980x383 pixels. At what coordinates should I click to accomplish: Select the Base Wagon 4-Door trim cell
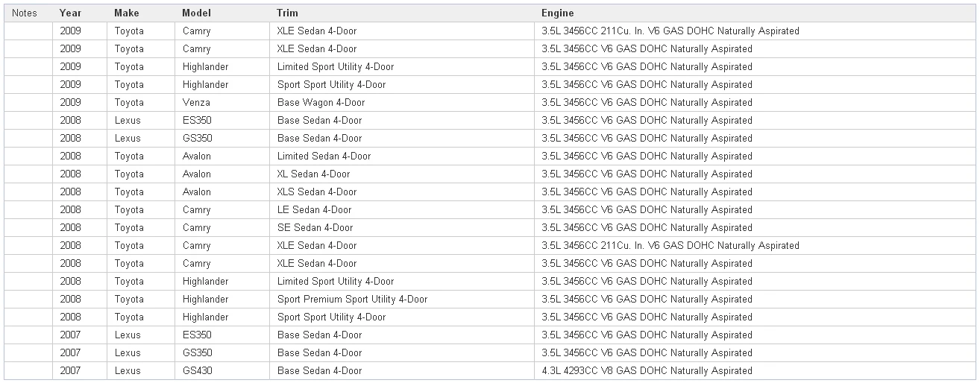point(319,102)
